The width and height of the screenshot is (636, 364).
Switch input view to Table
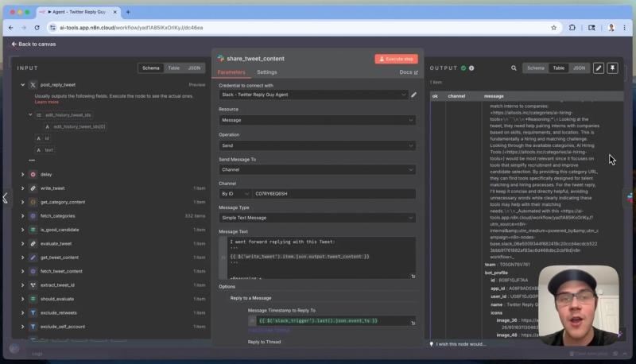173,68
